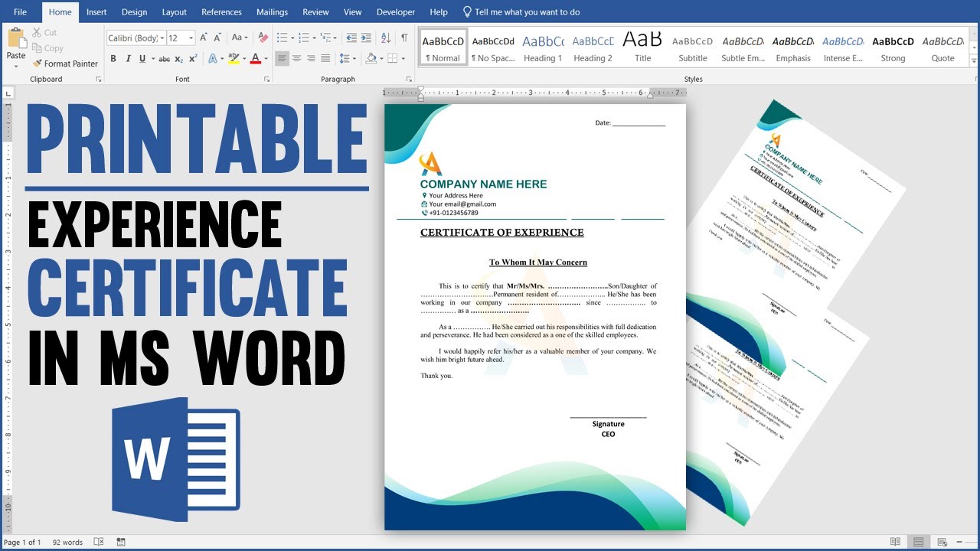This screenshot has height=551, width=980.
Task: Open the Calibri (Body) font name dropdown
Action: click(162, 38)
